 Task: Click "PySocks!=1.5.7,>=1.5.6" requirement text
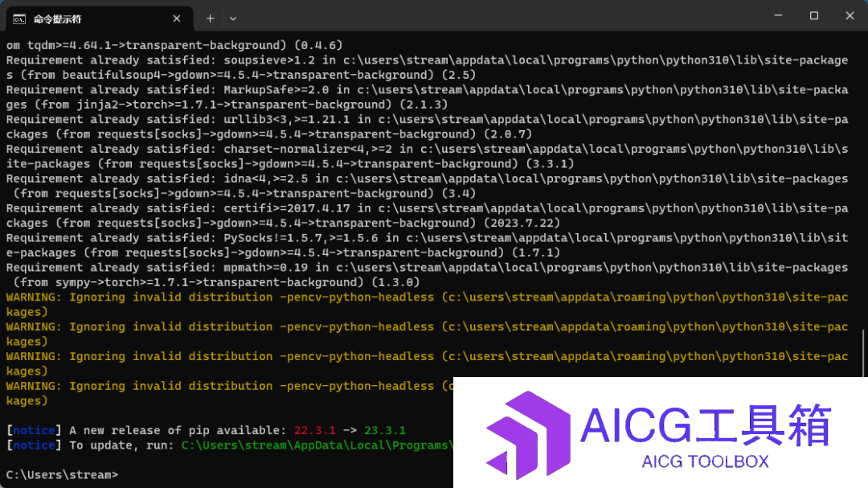coord(301,238)
